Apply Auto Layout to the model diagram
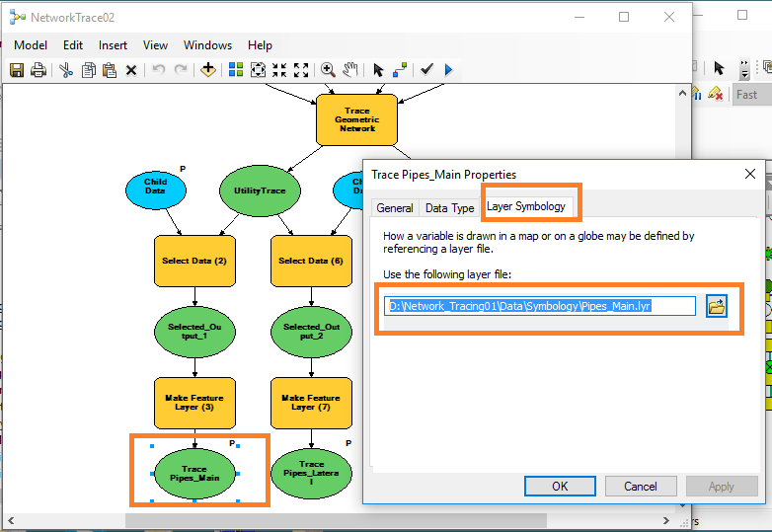772x532 pixels. click(x=236, y=70)
